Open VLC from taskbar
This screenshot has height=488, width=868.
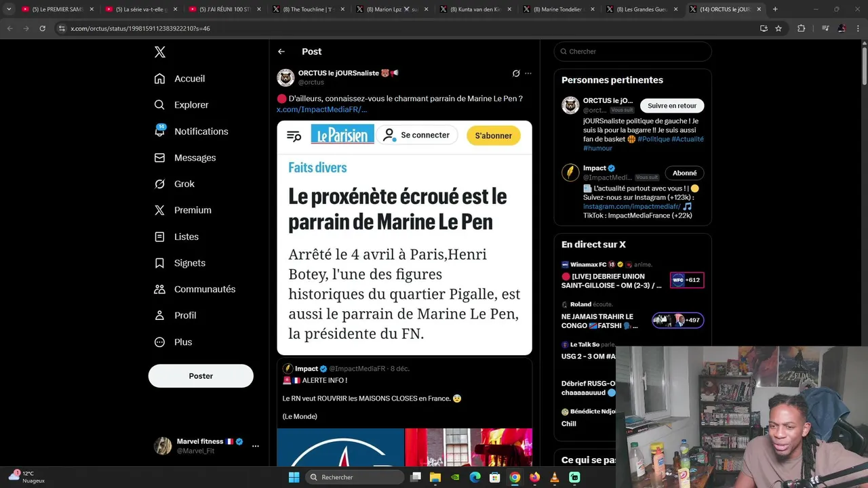(x=555, y=477)
